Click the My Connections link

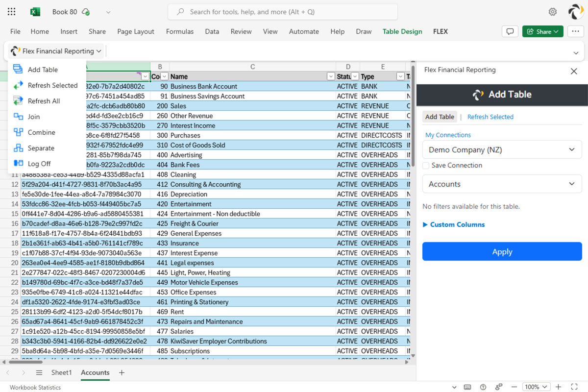pyautogui.click(x=448, y=135)
